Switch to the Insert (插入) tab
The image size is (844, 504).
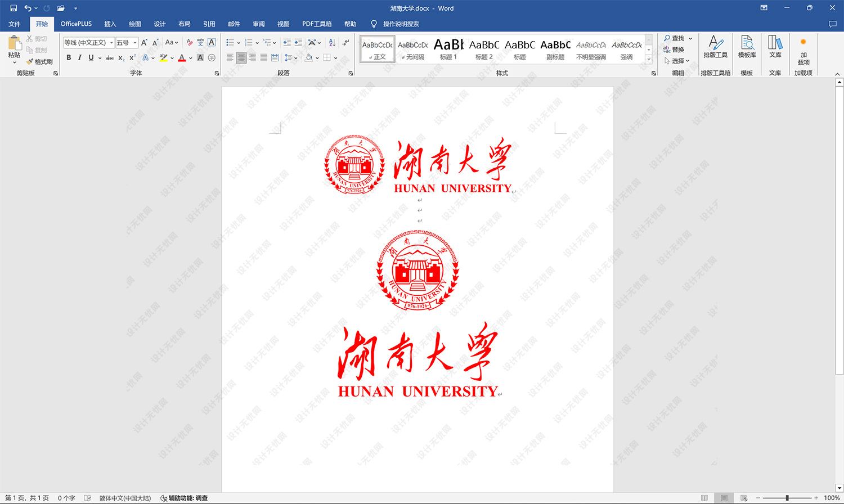coord(110,24)
